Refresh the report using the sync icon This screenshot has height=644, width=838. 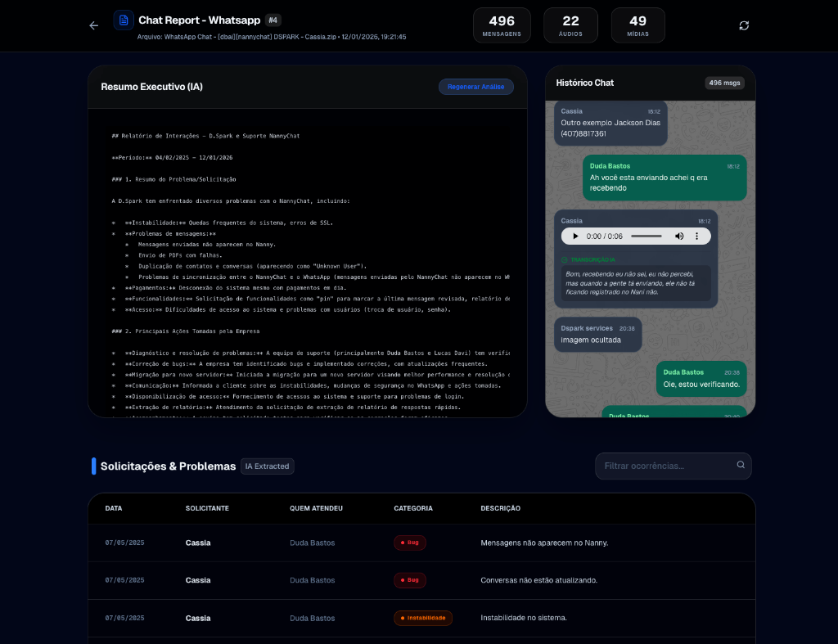743,25
